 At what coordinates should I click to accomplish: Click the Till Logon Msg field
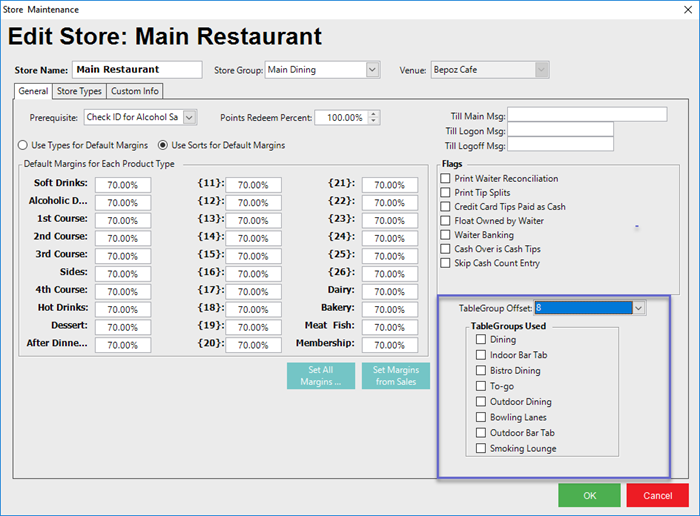coord(560,130)
